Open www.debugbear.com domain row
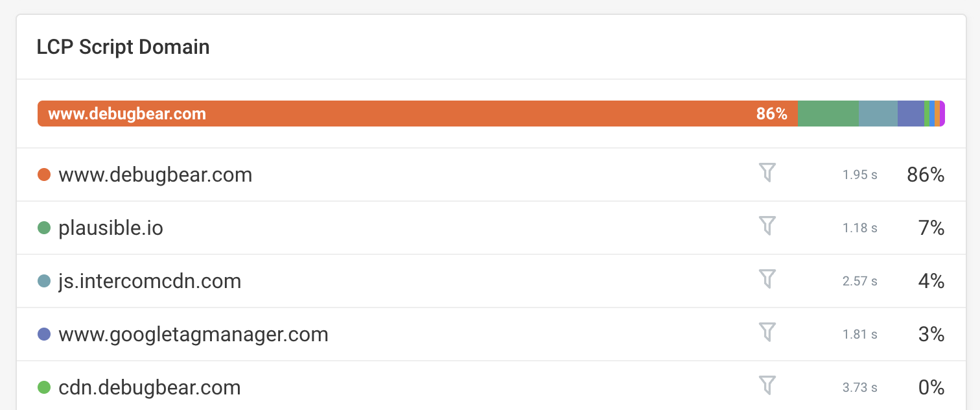Screen dimensions: 980x410 click(x=491, y=175)
